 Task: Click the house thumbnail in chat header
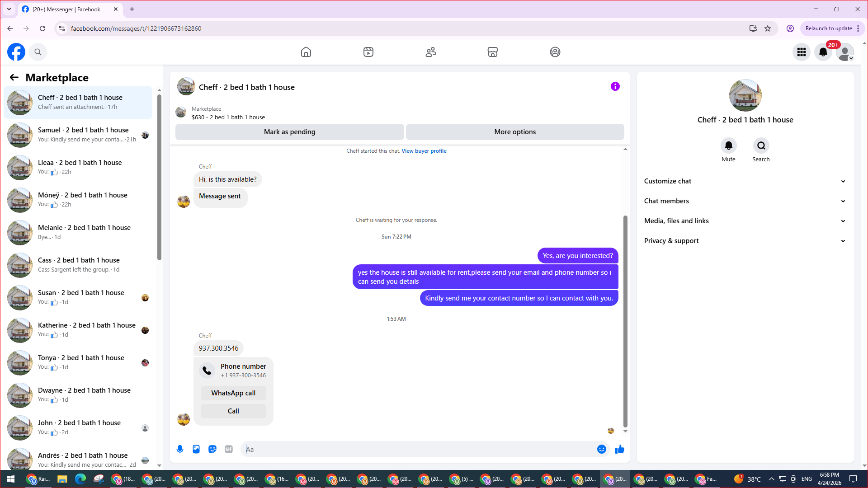tap(186, 87)
